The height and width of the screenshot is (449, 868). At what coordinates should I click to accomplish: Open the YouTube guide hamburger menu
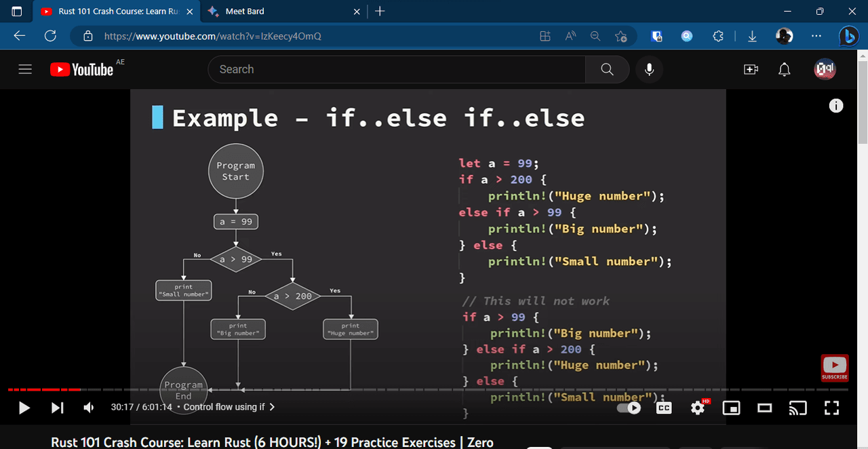coord(25,69)
